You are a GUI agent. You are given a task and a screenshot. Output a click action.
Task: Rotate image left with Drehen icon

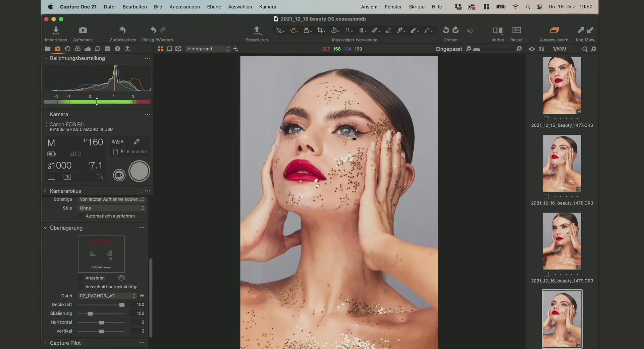446,30
